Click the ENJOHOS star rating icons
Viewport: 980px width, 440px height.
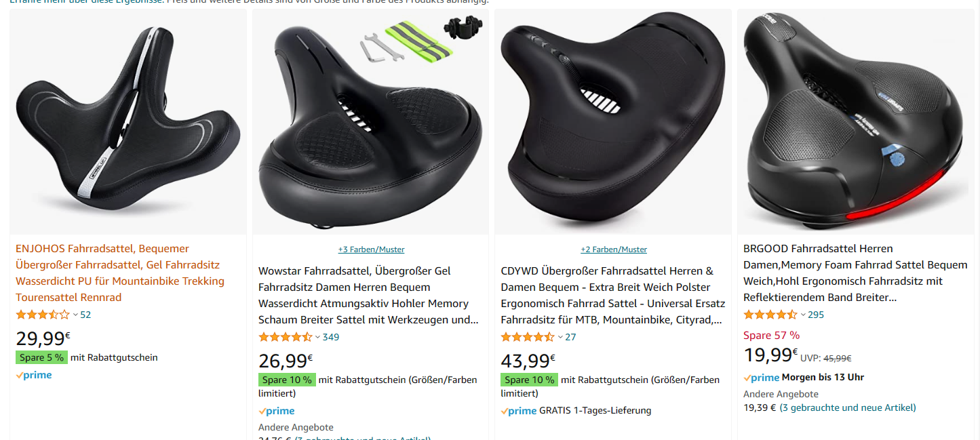[43, 315]
